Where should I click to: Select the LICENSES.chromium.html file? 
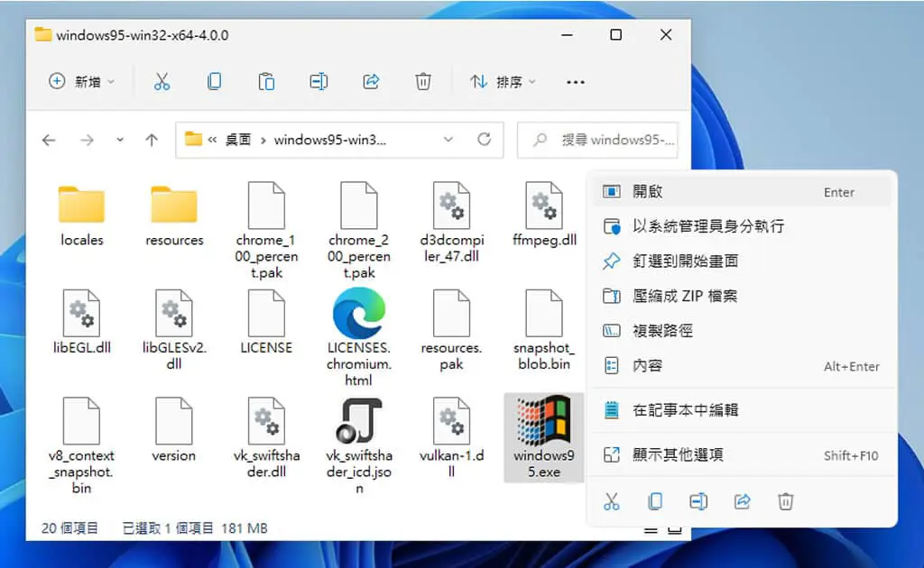click(358, 337)
